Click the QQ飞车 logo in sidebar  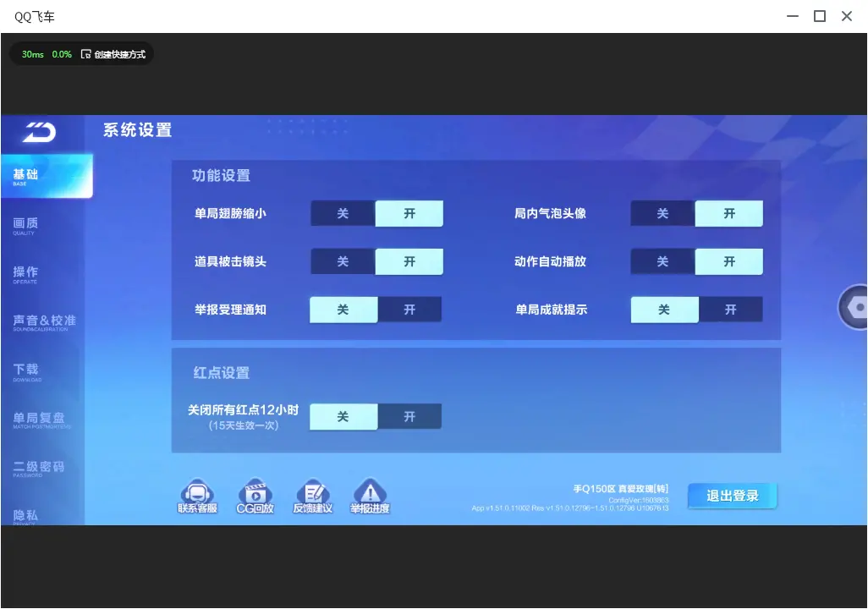click(39, 132)
